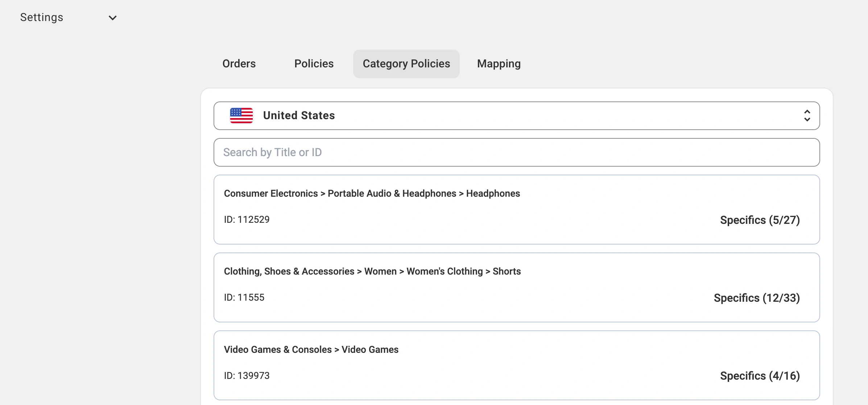This screenshot has width=868, height=405.
Task: Switch to the Orders tab
Action: (x=239, y=64)
